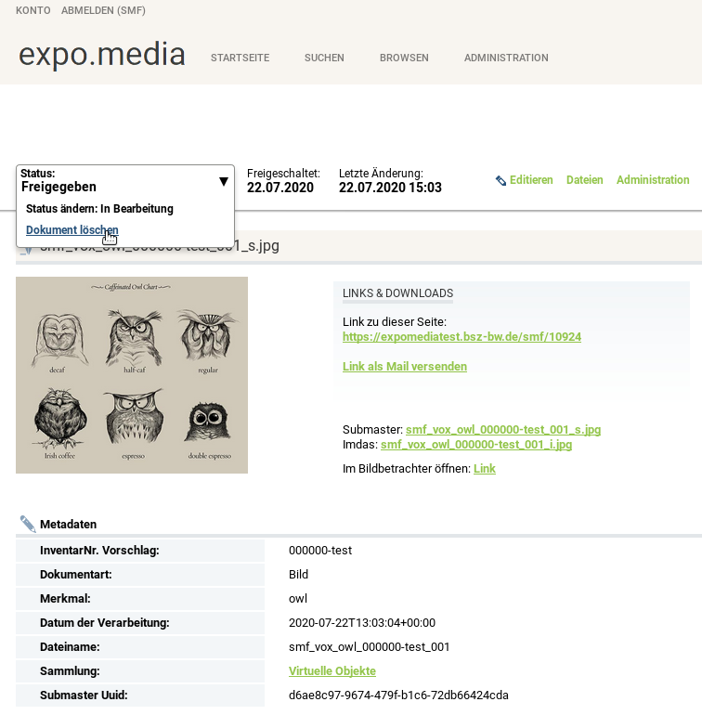Choose 'Dokument löschen' in status menu
Viewport: 702px width, 728px height.
[x=72, y=230]
